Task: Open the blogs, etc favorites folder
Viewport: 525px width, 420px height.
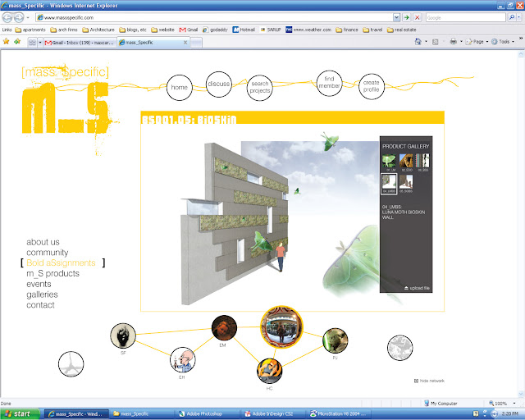Action: point(133,30)
